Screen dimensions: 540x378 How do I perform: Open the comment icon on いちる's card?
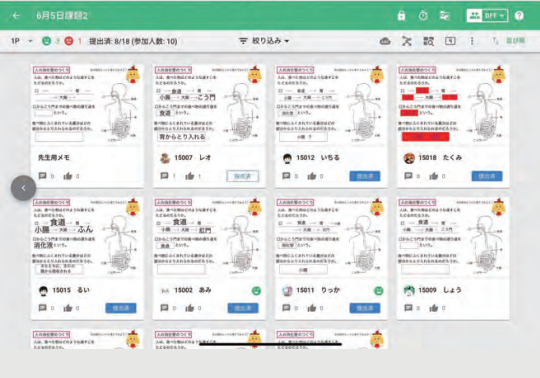286,176
